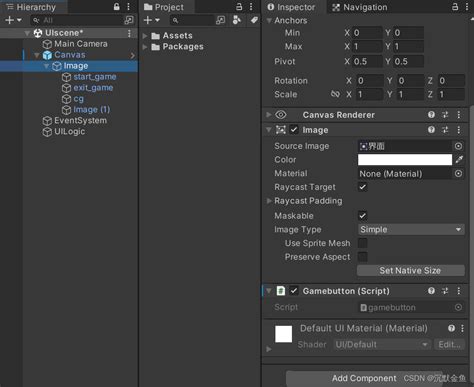This screenshot has width=474, height=387.
Task: Uncheck Raycast Target checkbox
Action: (x=363, y=187)
